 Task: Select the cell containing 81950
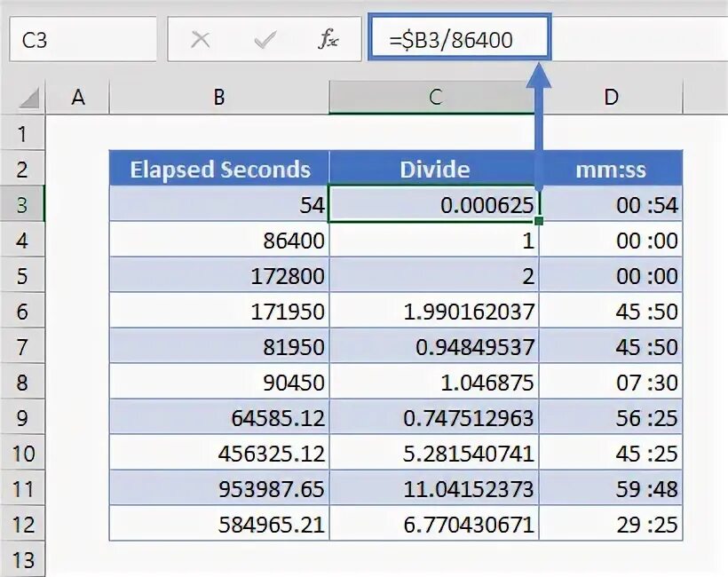(x=219, y=346)
